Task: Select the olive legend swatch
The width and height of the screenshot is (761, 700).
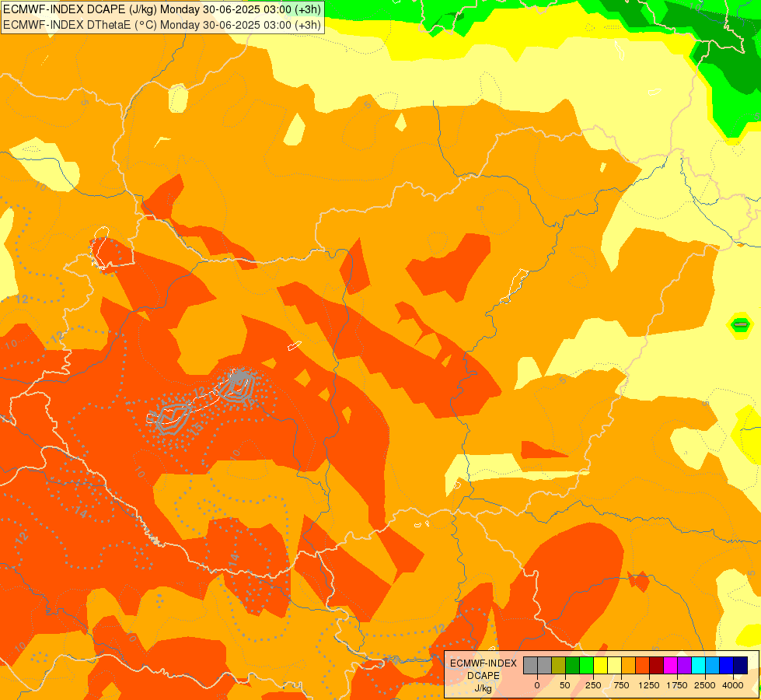Action: coord(559,665)
